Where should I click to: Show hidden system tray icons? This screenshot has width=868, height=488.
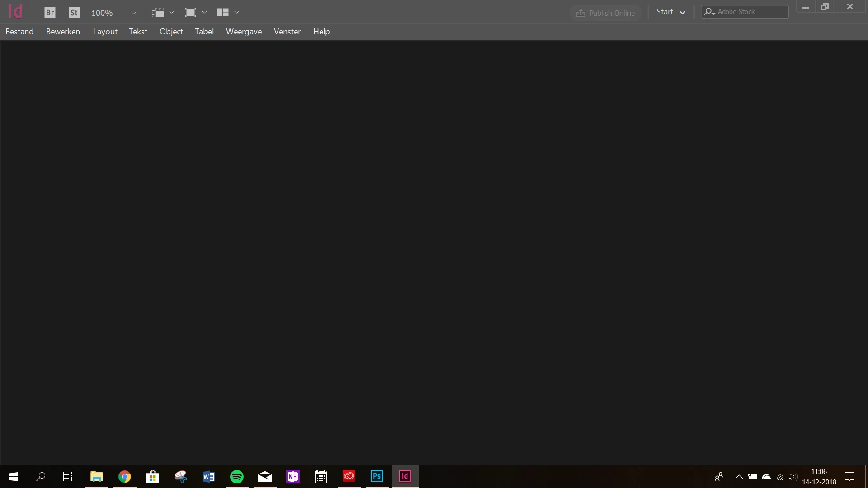point(739,477)
